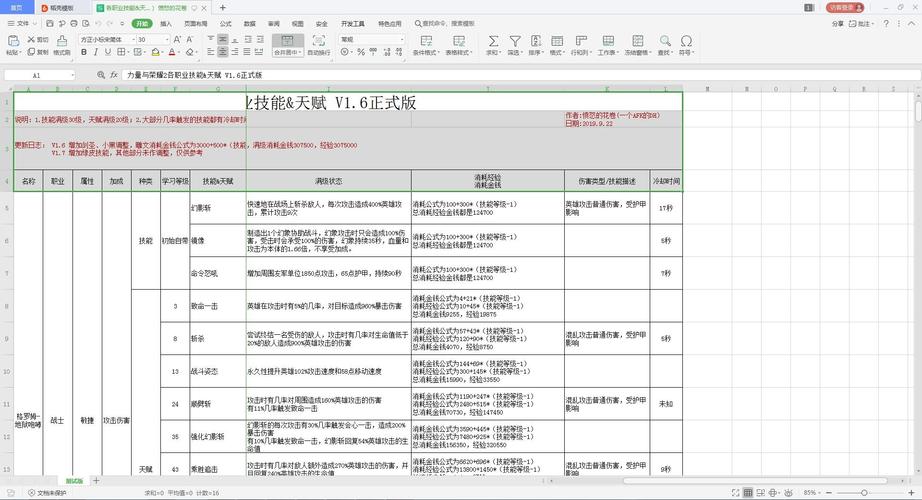922x500 pixels.
Task: Click the AutoSum (求和) sigma icon
Action: (493, 41)
